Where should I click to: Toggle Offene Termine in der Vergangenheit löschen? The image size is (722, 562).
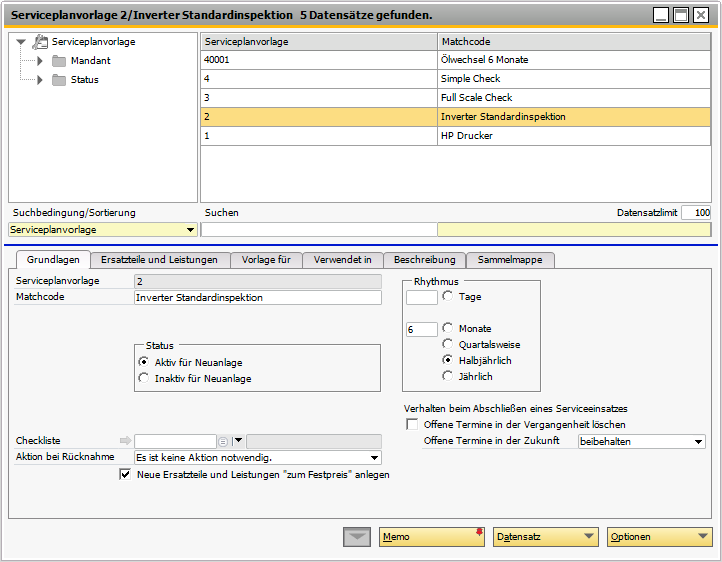pyautogui.click(x=412, y=424)
